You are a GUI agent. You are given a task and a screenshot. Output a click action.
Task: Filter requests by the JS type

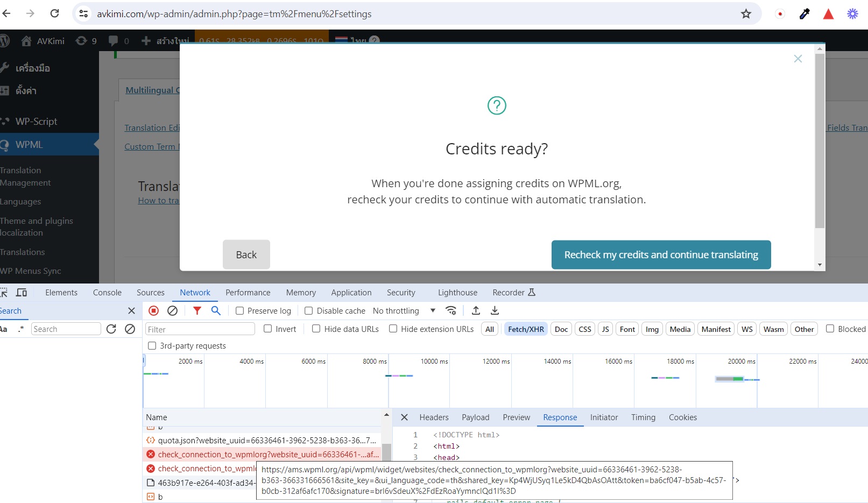605,329
